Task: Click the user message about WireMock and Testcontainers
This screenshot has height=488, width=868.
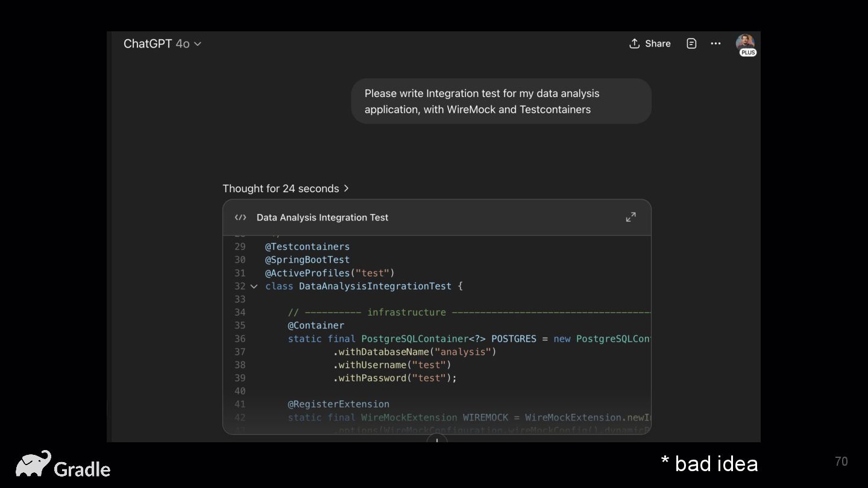Action: tap(502, 101)
